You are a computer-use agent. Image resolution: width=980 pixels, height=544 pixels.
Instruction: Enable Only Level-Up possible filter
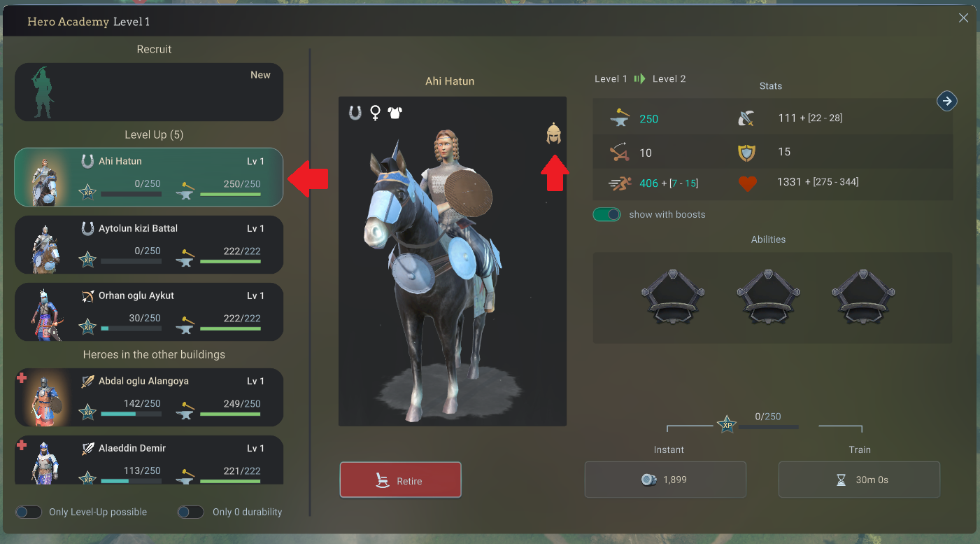tap(29, 512)
